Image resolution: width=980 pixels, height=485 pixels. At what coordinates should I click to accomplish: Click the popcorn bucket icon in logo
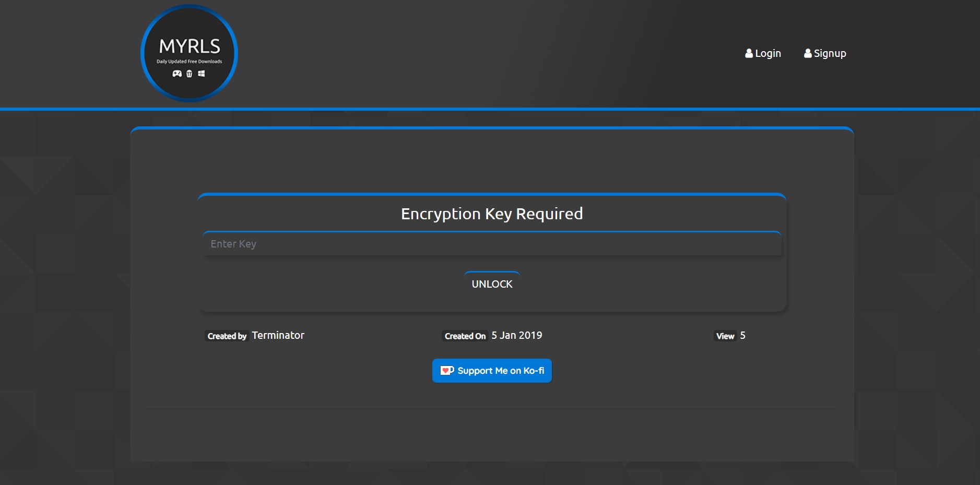pos(189,74)
